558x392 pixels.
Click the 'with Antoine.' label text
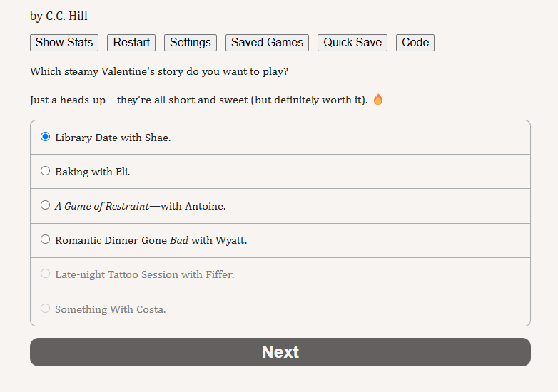coord(193,206)
